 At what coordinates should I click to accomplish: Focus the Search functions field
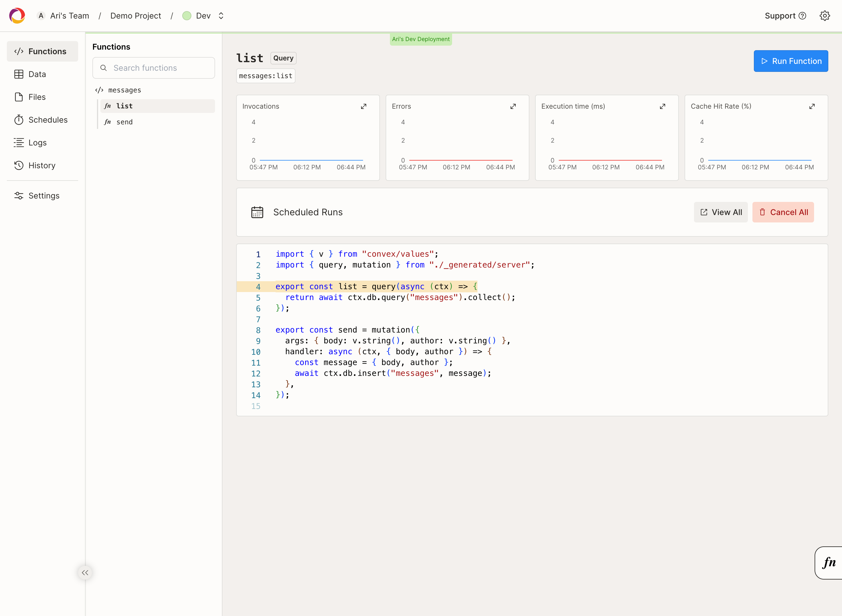click(154, 68)
